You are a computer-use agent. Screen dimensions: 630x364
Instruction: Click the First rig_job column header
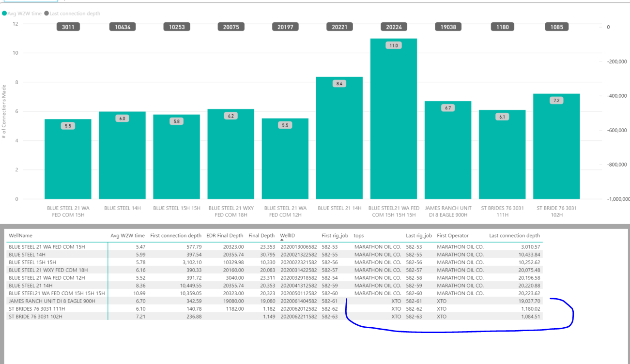tap(335, 236)
